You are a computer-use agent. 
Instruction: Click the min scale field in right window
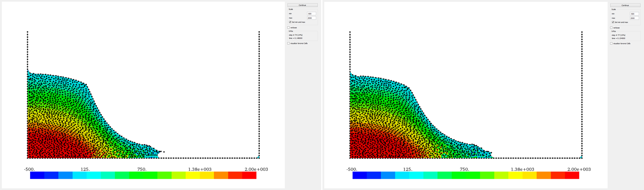coord(634,14)
